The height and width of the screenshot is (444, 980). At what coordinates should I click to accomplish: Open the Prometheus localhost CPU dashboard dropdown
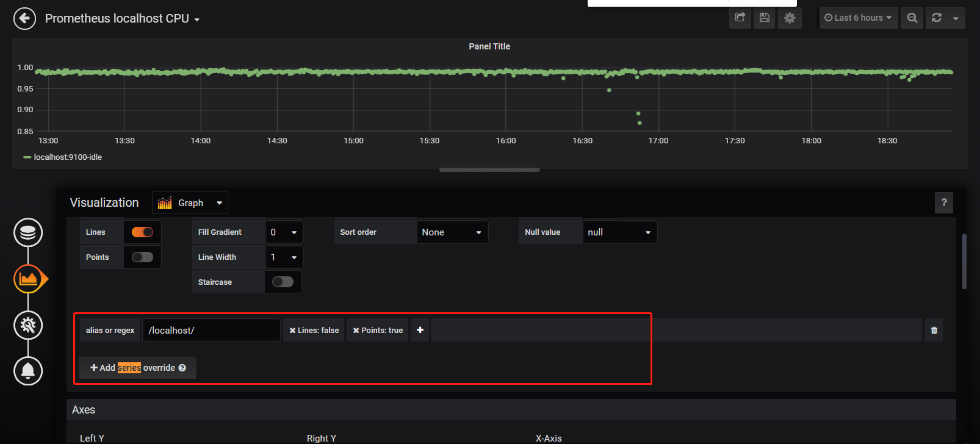click(x=122, y=18)
